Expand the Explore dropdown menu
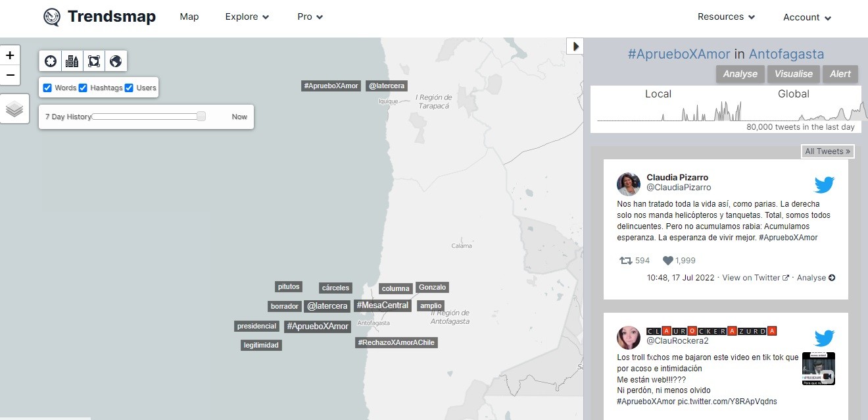 (x=247, y=17)
